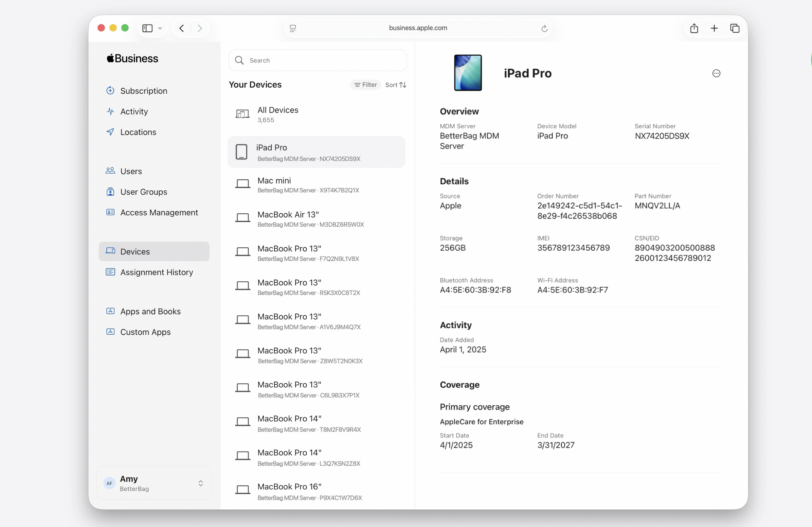Click the Custom Apps icon
This screenshot has height=527, width=812.
(x=110, y=332)
